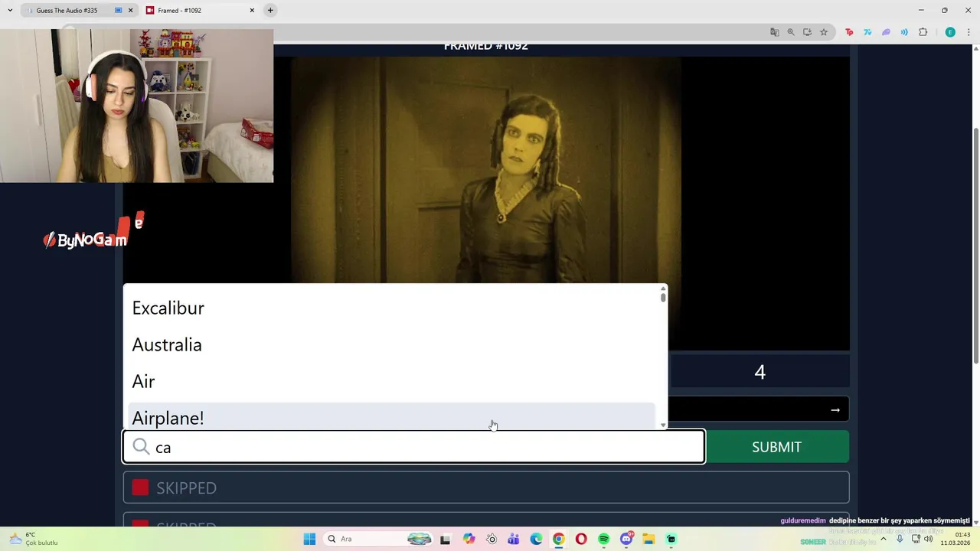
Task: Open the Chrome profile avatar
Action: pos(950,32)
